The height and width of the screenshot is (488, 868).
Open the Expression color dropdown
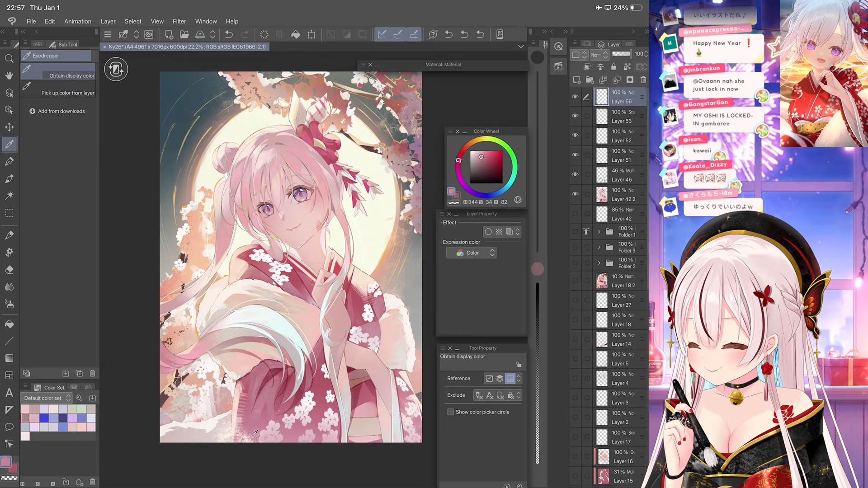(471, 253)
